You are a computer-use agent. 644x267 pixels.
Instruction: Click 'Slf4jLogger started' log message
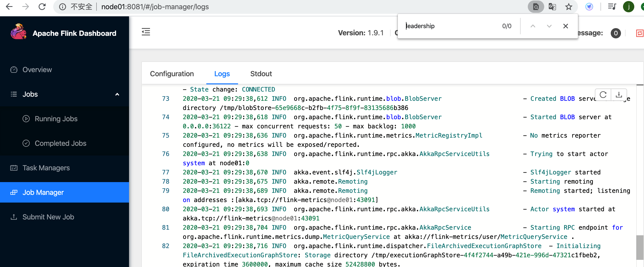click(x=565, y=172)
